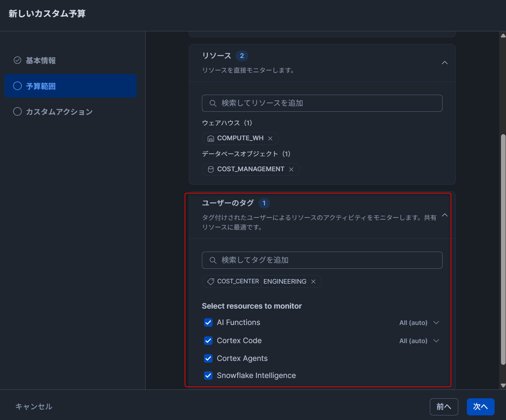Click the search icon in the resource search field
The height and width of the screenshot is (420, 506).
pyautogui.click(x=213, y=103)
